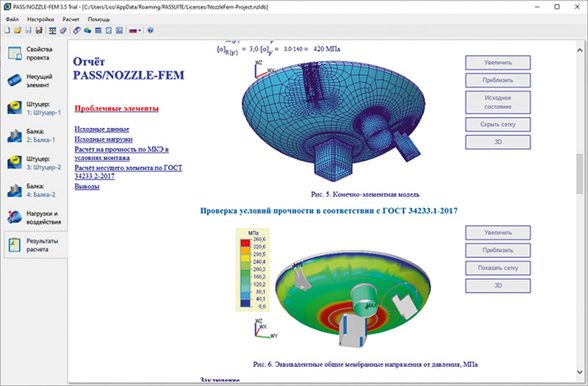Follow the Исходные нагрузки link
The height and width of the screenshot is (386, 588).
pyautogui.click(x=104, y=139)
